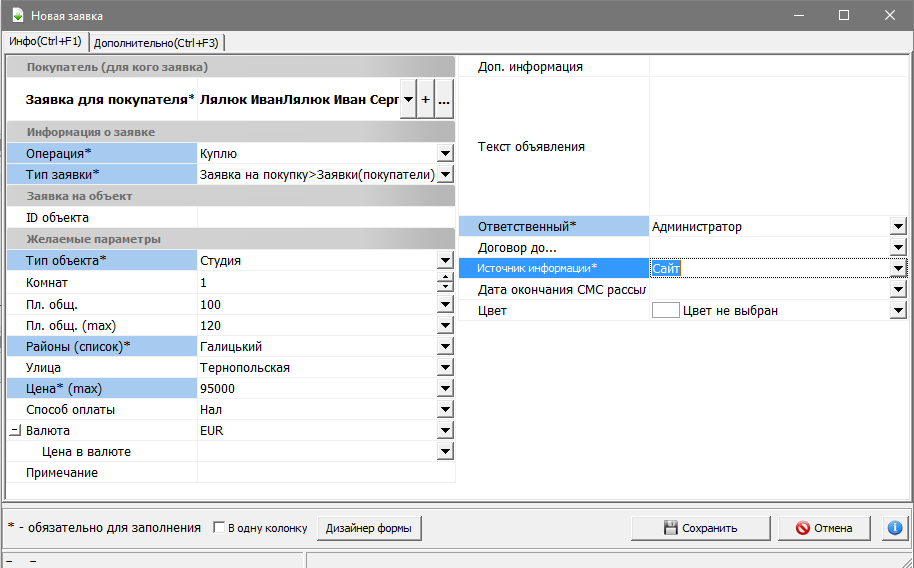This screenshot has width=914, height=568.
Task: Open the Районы (список) dropdown
Action: click(x=445, y=347)
